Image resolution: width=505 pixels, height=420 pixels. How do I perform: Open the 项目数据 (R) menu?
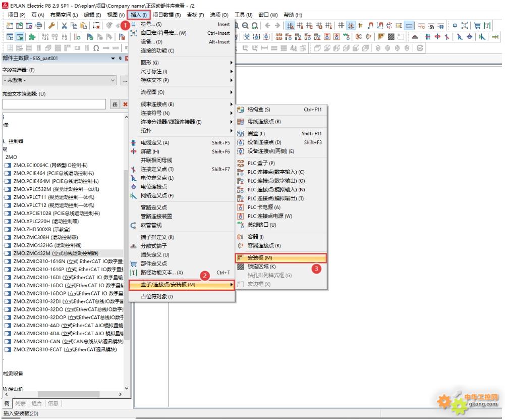click(x=166, y=15)
